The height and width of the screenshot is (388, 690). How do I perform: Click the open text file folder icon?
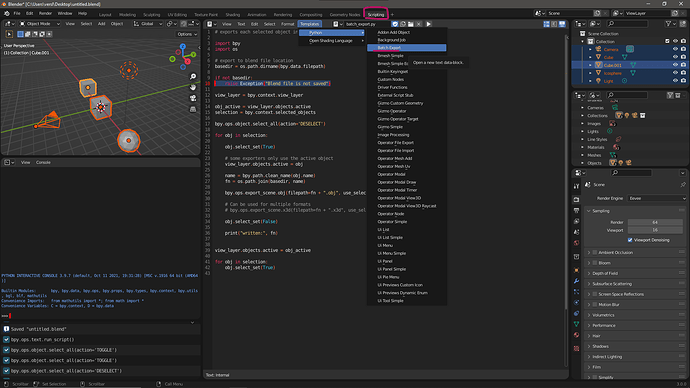pos(411,24)
